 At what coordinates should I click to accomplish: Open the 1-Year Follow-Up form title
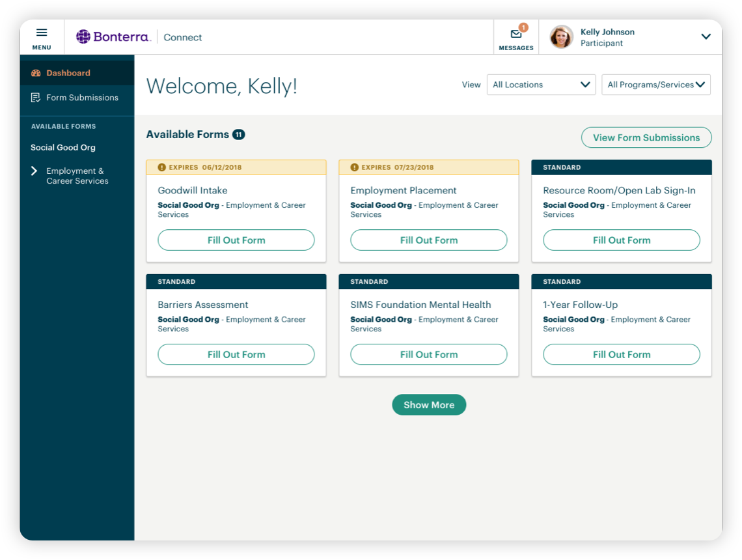580,305
